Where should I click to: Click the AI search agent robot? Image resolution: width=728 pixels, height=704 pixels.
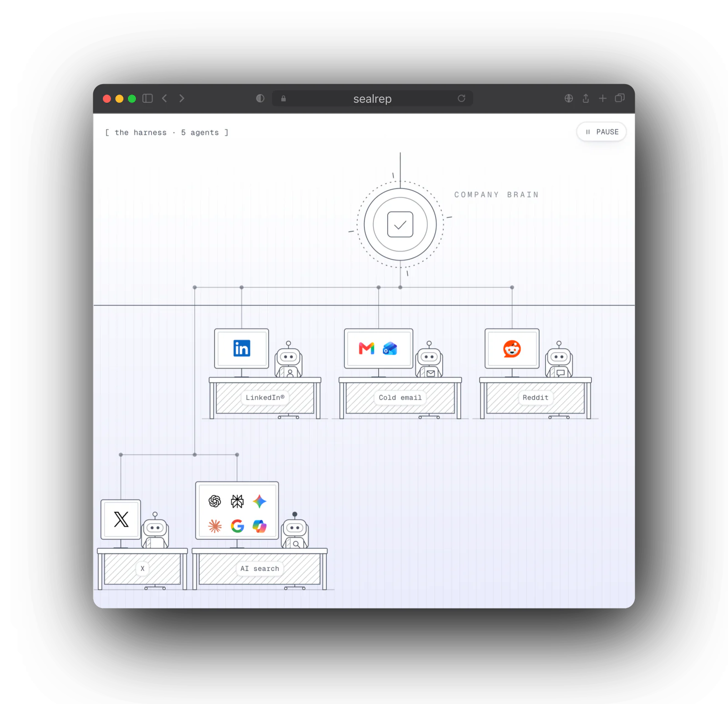295,531
